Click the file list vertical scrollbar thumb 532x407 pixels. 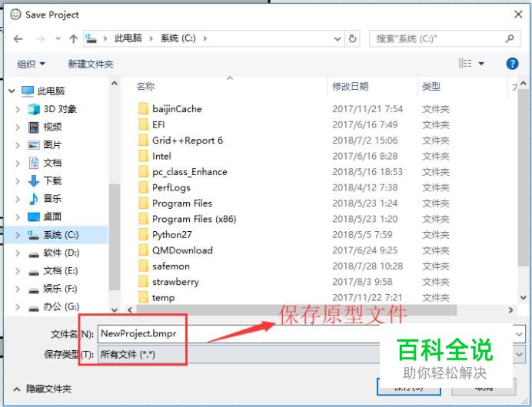[523, 177]
